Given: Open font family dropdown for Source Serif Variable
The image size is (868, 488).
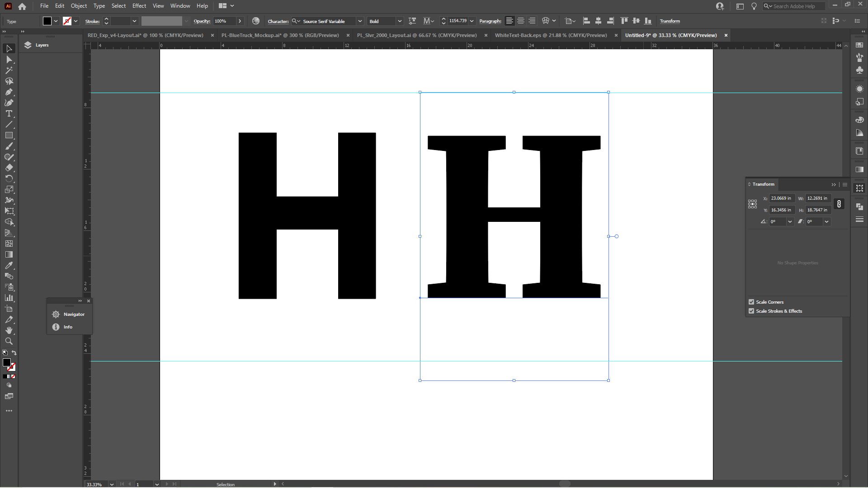Looking at the screenshot, I should pos(360,21).
